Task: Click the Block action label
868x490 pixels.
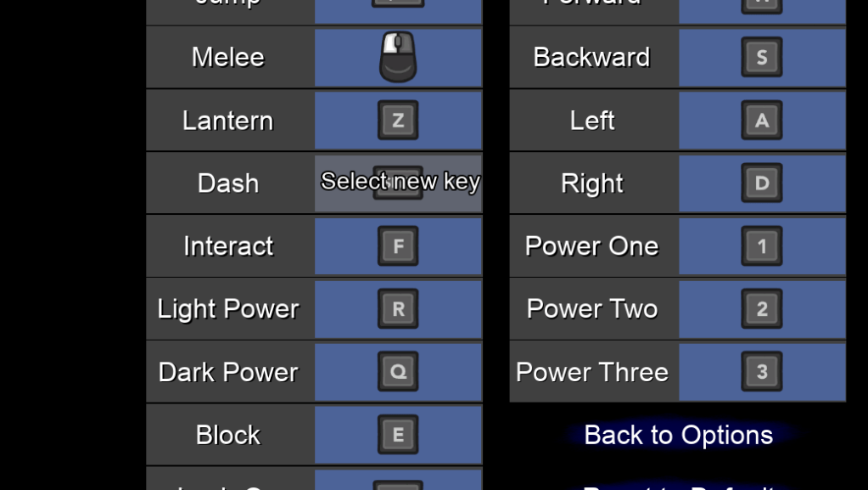Action: (228, 435)
